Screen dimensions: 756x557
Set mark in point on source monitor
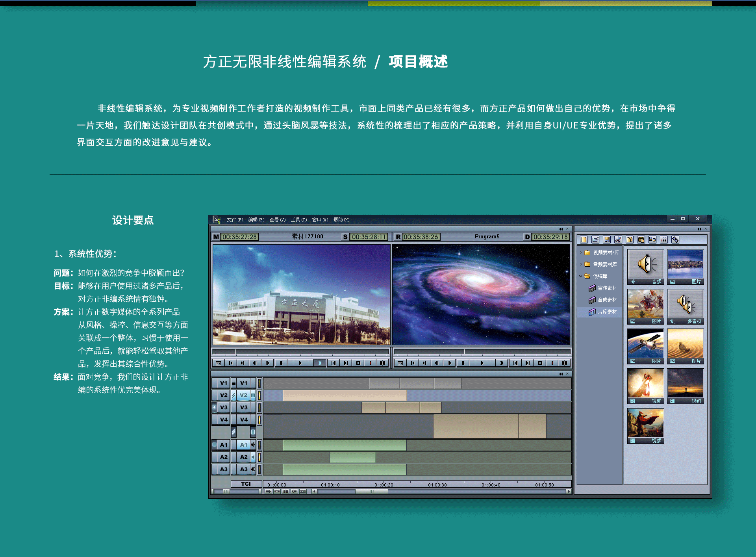(x=281, y=363)
